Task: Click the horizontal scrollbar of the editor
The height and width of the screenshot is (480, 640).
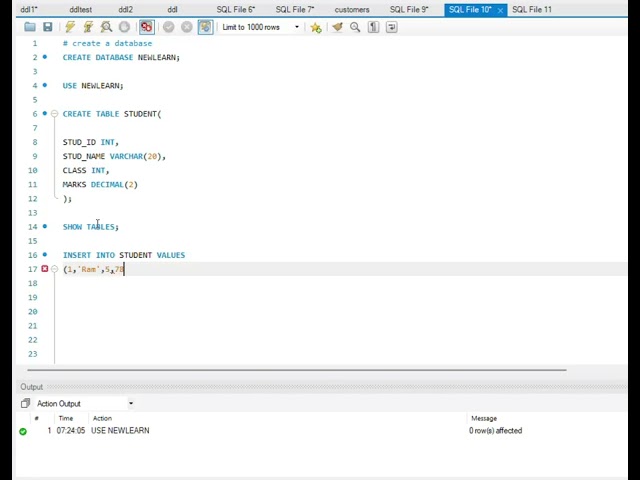Action: click(x=297, y=370)
